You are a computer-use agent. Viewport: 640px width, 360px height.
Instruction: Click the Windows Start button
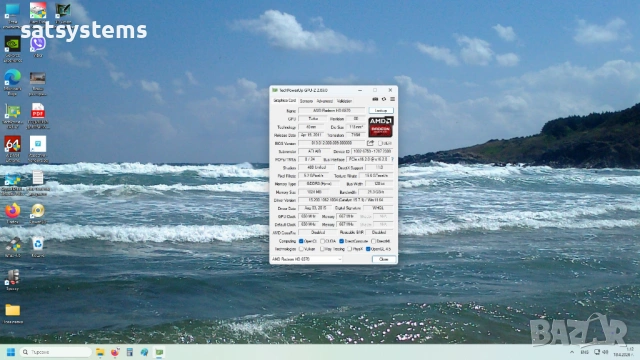point(11,352)
